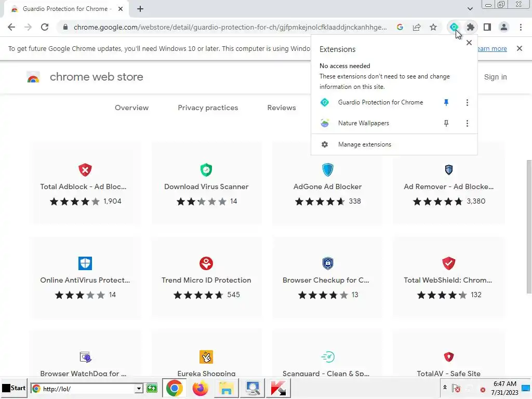Click the Download Virus Scanner title
The image size is (532, 399).
point(206,187)
